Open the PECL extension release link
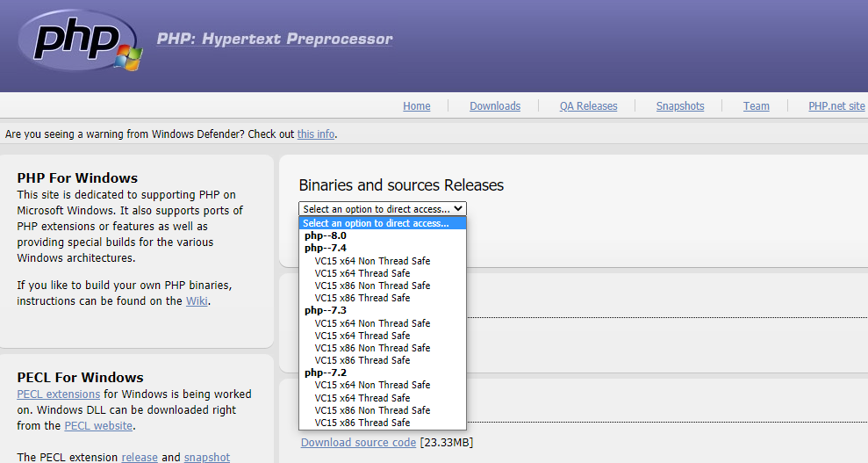Image resolution: width=868 pixels, height=463 pixels. [140, 457]
